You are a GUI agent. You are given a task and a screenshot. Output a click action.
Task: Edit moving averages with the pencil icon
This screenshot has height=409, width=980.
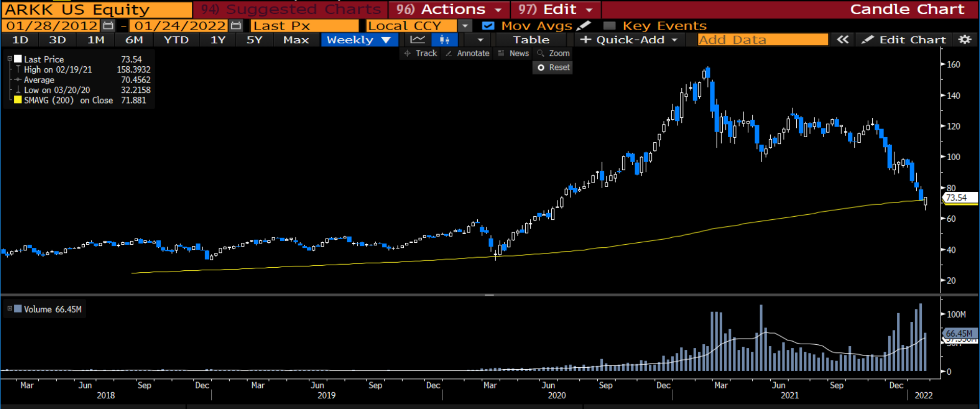point(584,25)
